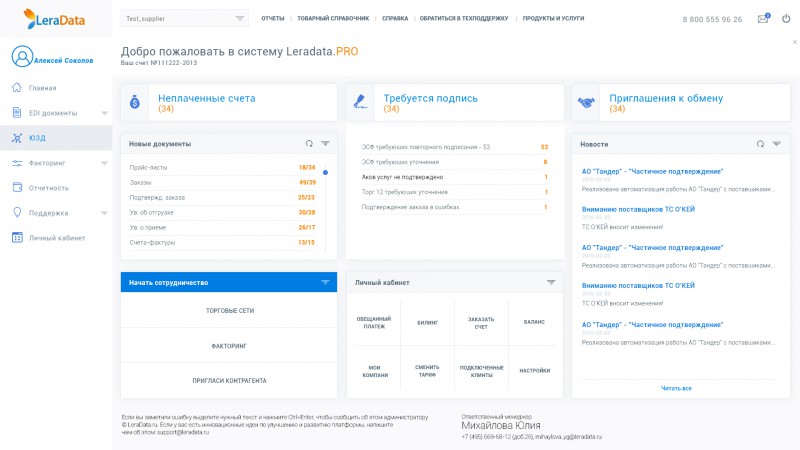Open ПРОДУКТЫ И УСЛУГИ menu item
800x450 pixels.
tap(553, 18)
